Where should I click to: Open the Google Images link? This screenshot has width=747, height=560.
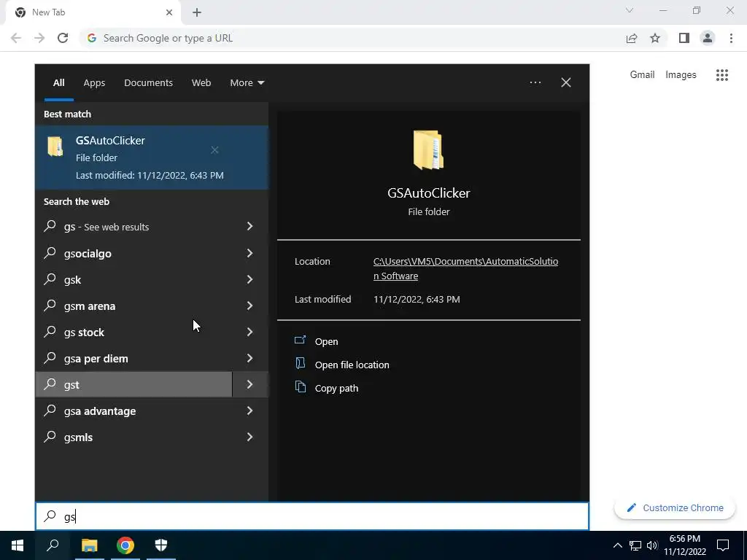click(x=681, y=75)
